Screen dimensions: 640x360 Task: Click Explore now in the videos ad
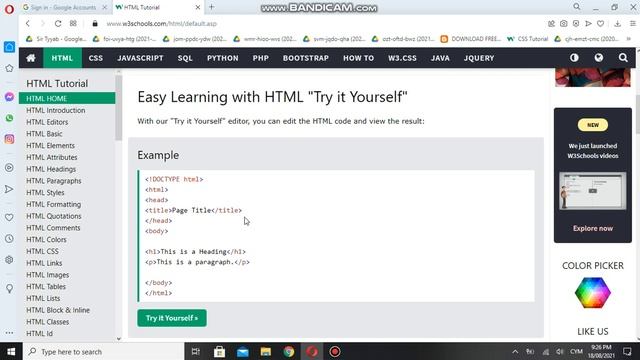pos(593,228)
